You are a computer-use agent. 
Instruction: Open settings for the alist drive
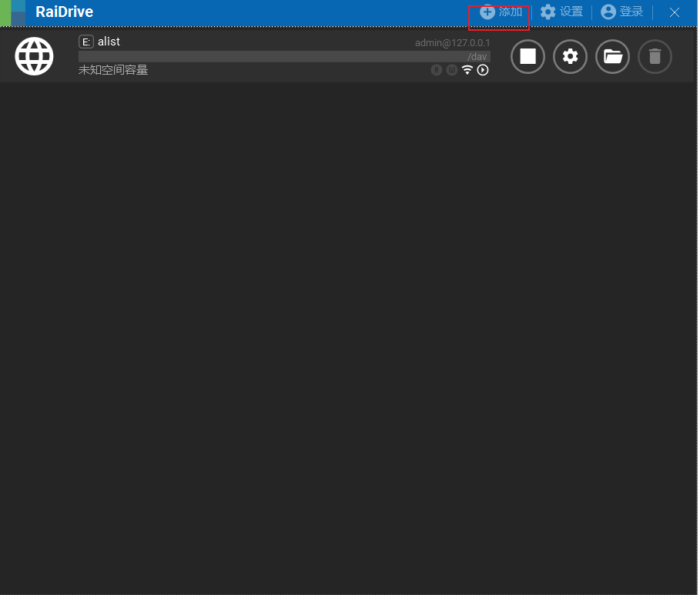[570, 56]
